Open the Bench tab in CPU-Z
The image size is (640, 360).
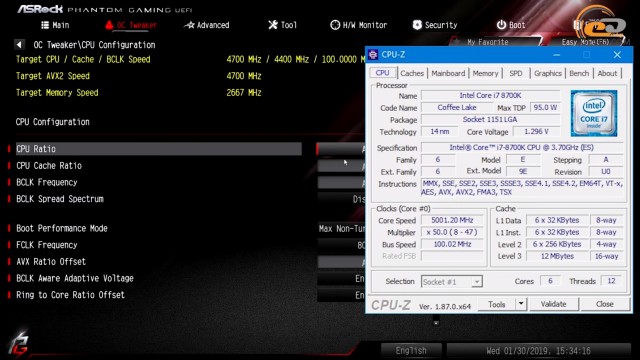click(x=579, y=73)
